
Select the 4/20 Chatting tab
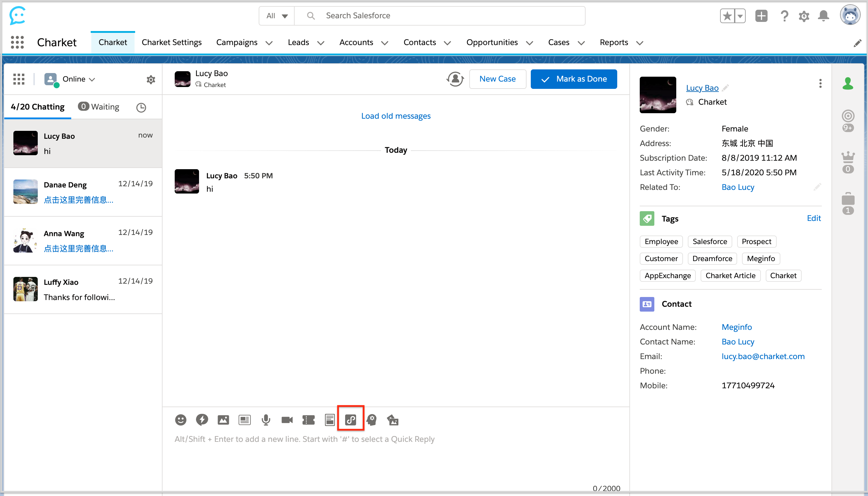tap(38, 107)
